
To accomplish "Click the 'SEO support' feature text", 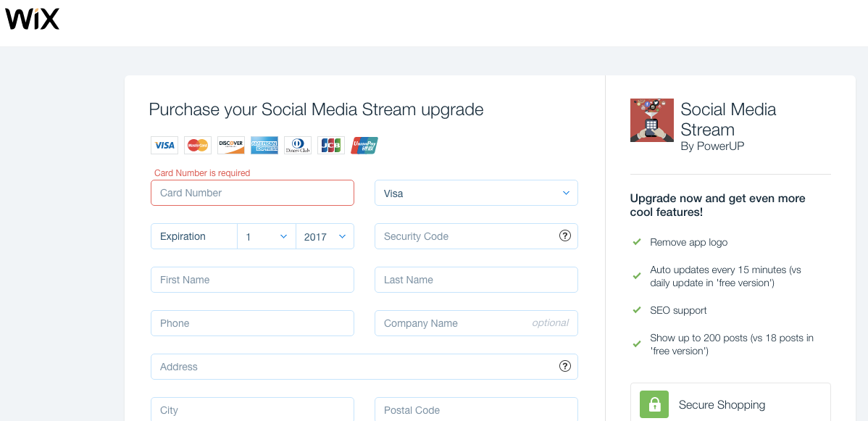I will 678,310.
